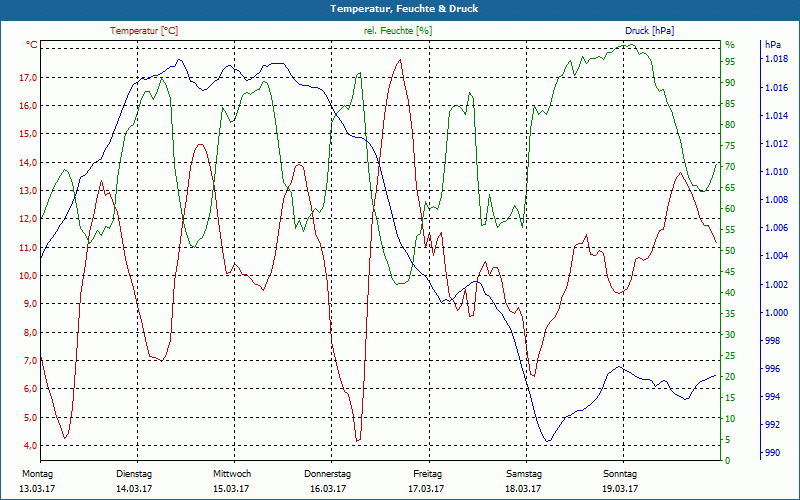Click the date "18.03.17"
The height and width of the screenshot is (500, 800).
523,489
